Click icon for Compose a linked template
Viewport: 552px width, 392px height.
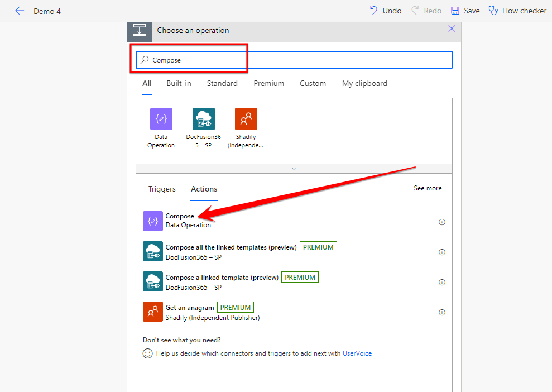(x=153, y=281)
